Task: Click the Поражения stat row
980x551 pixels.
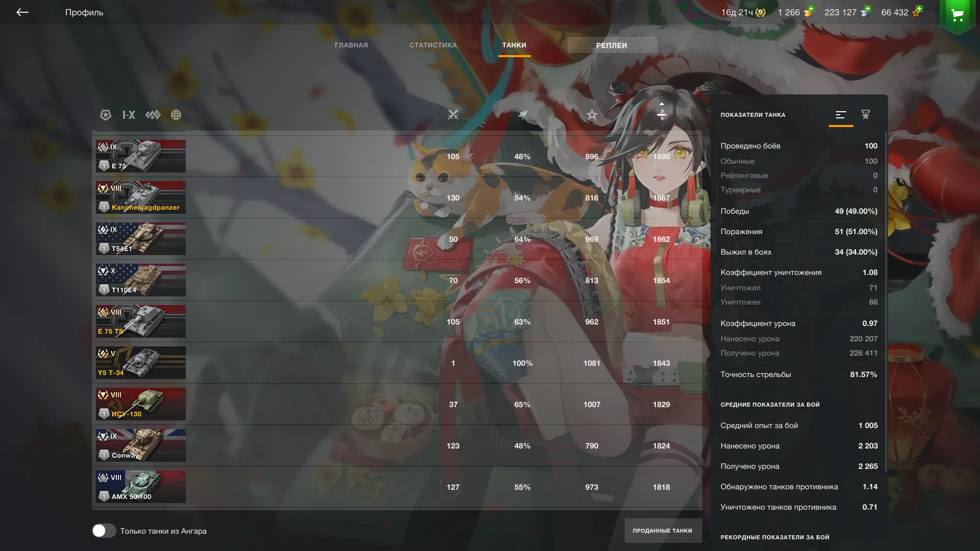Action: click(799, 232)
